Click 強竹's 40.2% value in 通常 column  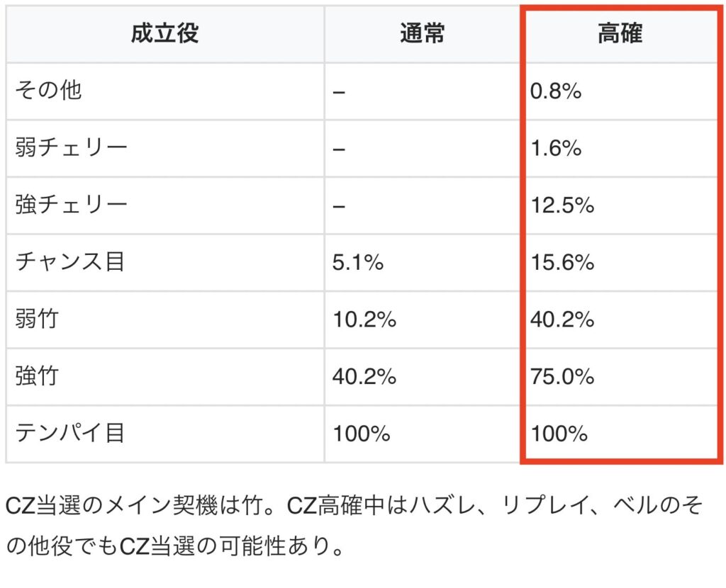pyautogui.click(x=364, y=376)
